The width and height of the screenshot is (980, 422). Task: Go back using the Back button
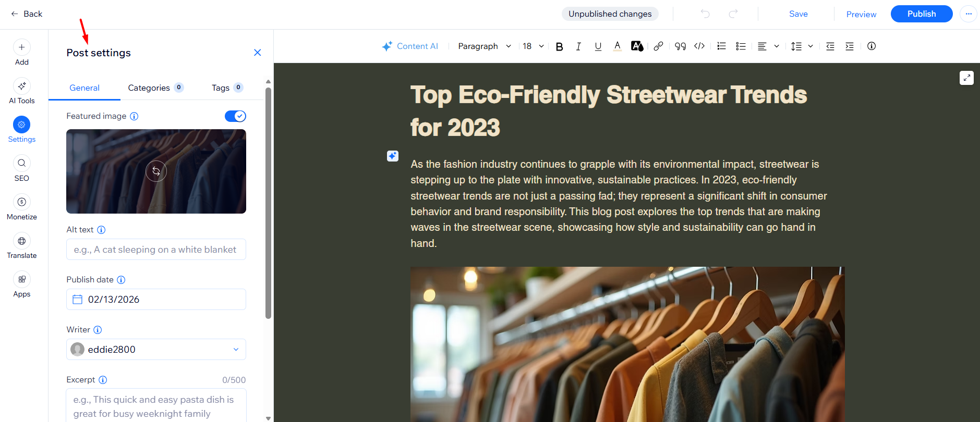click(27, 14)
